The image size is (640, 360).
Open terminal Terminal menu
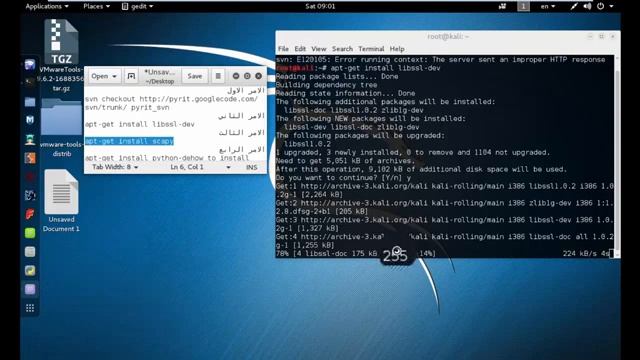371,49
